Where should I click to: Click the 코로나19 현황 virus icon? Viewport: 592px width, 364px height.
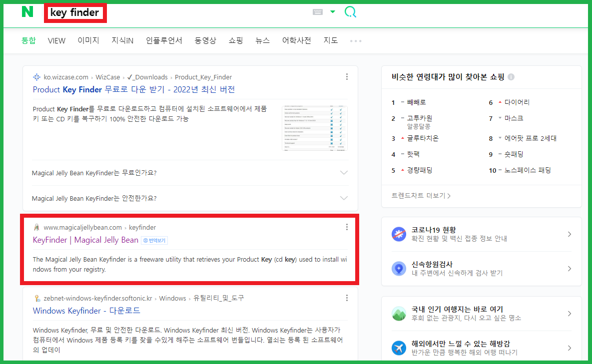point(399,234)
